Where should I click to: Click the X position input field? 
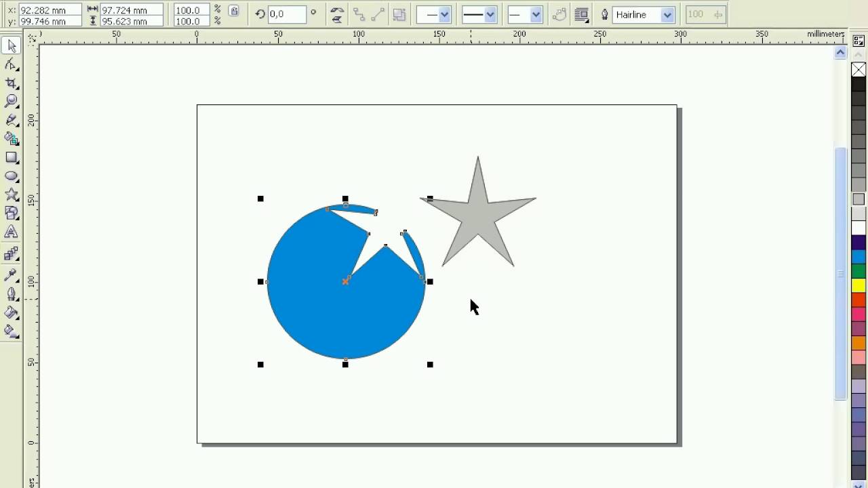pos(50,10)
